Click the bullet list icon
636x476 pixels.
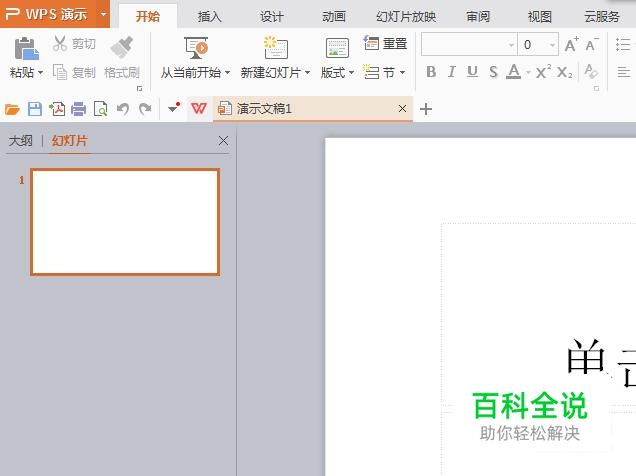pos(623,44)
